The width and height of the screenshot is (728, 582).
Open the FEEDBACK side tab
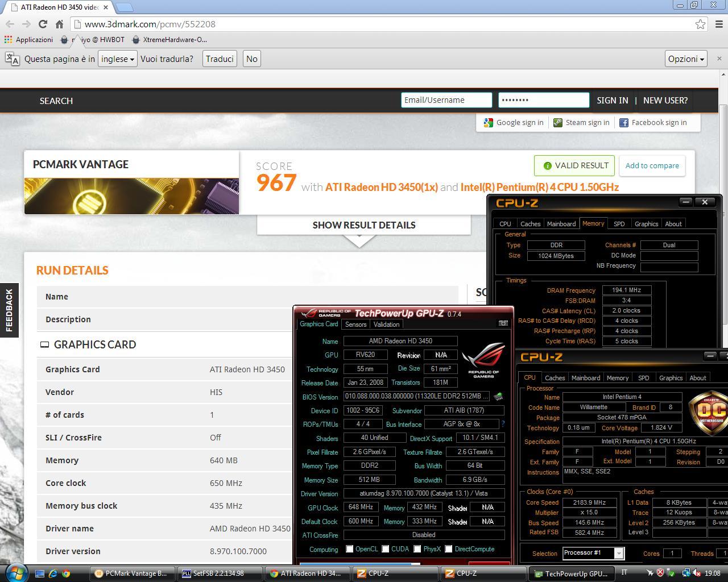pyautogui.click(x=9, y=310)
